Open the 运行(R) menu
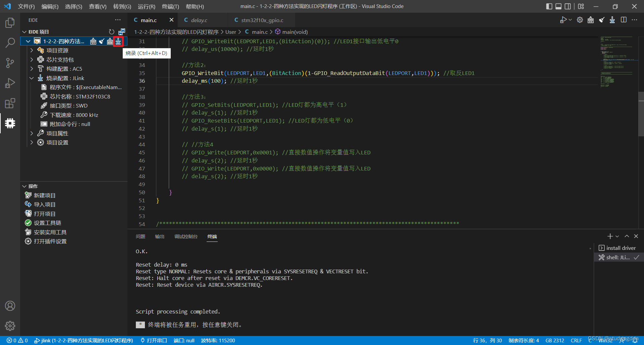Image resolution: width=644 pixels, height=345 pixels. [147, 6]
